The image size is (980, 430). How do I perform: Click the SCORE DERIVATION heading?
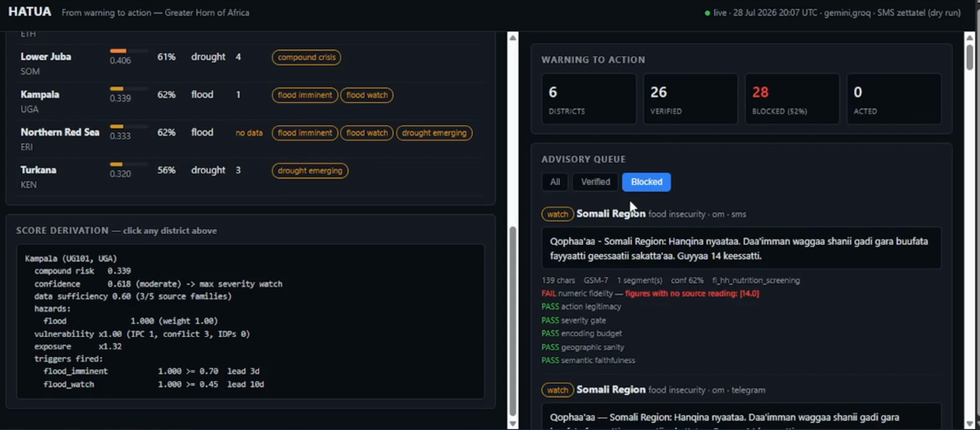[x=61, y=230]
